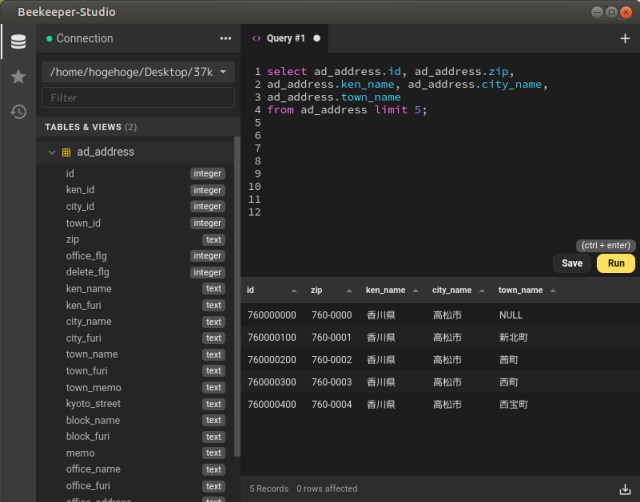Click the Run button
Viewport: 640px width, 502px height.
click(x=615, y=263)
